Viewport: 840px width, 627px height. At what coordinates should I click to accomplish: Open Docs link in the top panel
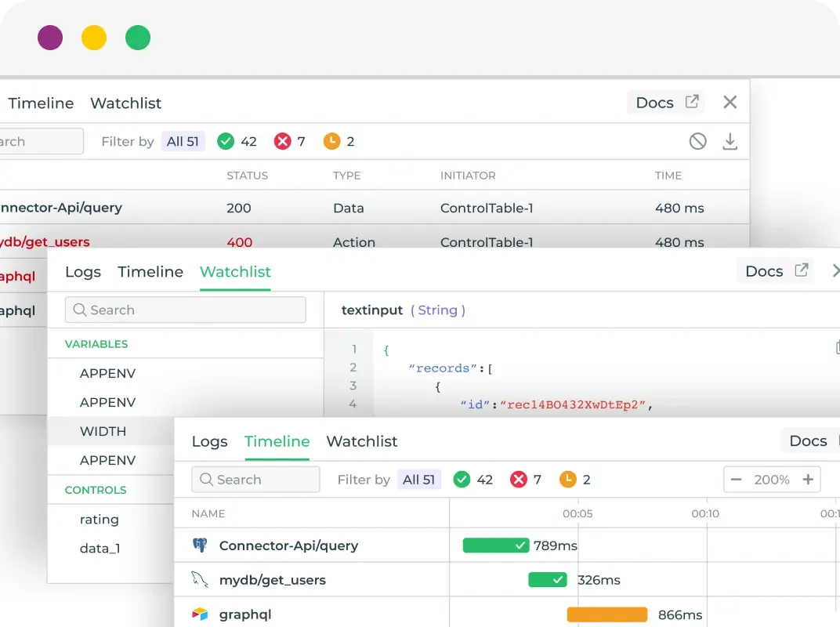(666, 103)
